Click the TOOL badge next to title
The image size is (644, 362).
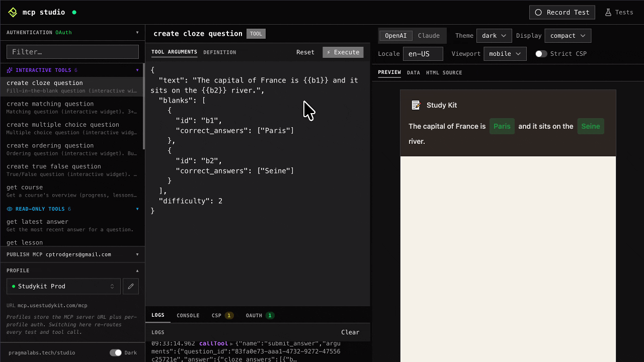(x=256, y=34)
